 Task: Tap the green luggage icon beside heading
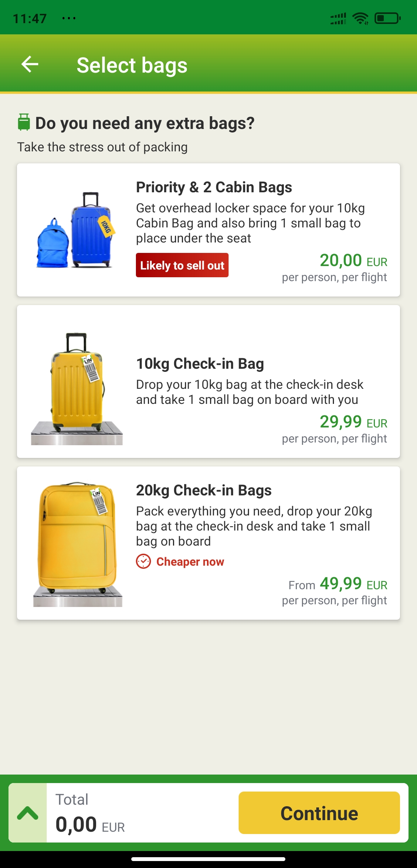click(24, 122)
